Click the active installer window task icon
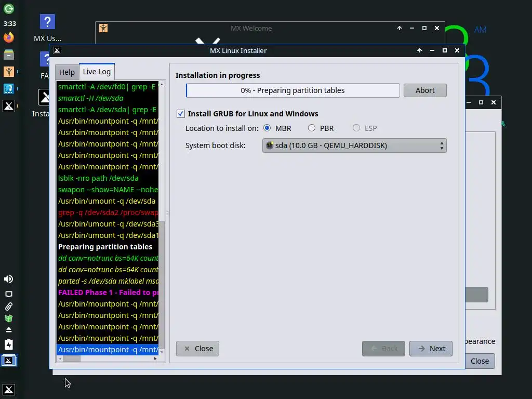Image resolution: width=532 pixels, height=399 pixels. 9,361
